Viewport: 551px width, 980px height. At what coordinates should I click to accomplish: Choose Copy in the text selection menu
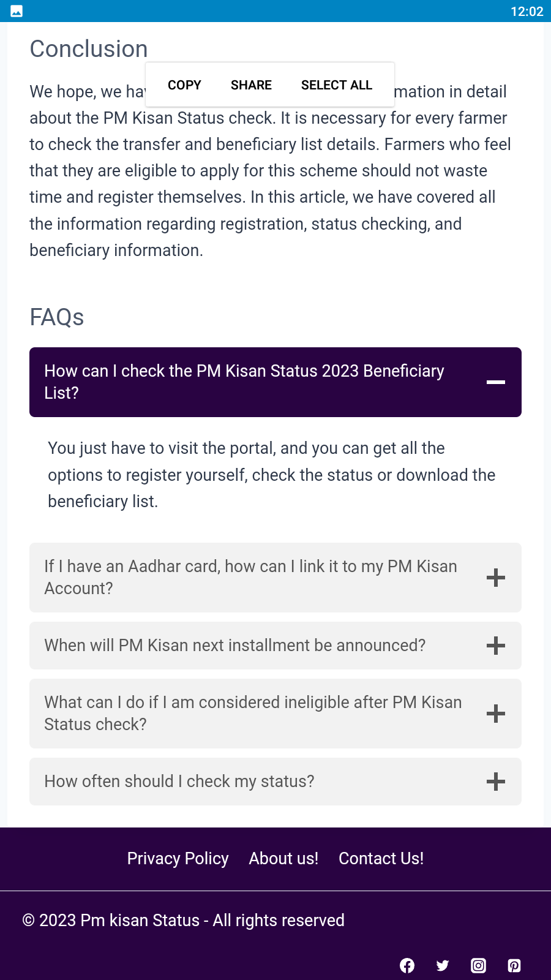click(x=184, y=85)
